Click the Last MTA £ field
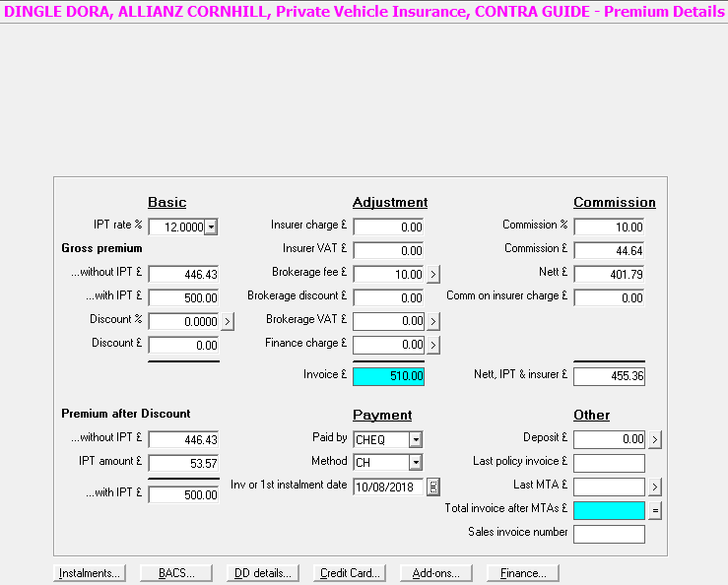The height and width of the screenshot is (585, 728). pos(609,487)
